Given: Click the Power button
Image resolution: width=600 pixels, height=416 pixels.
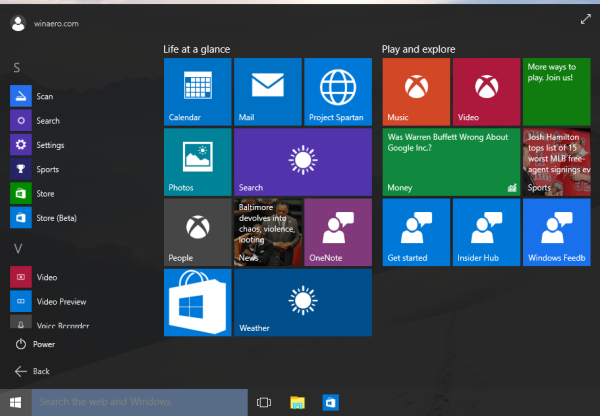Looking at the screenshot, I should [x=35, y=344].
